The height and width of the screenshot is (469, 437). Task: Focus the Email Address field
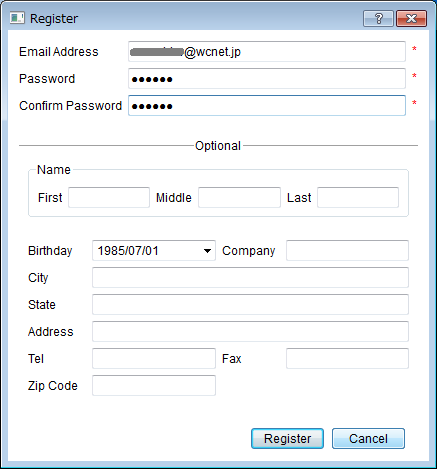tap(267, 52)
